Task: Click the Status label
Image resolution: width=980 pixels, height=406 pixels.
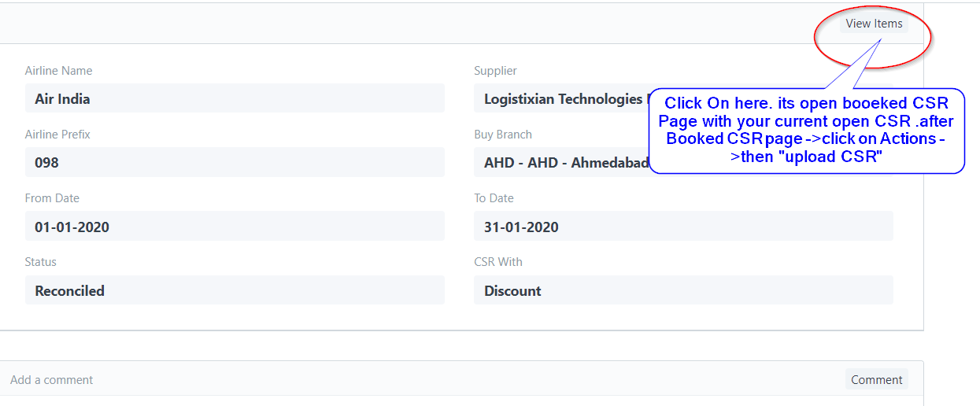Action: (41, 262)
